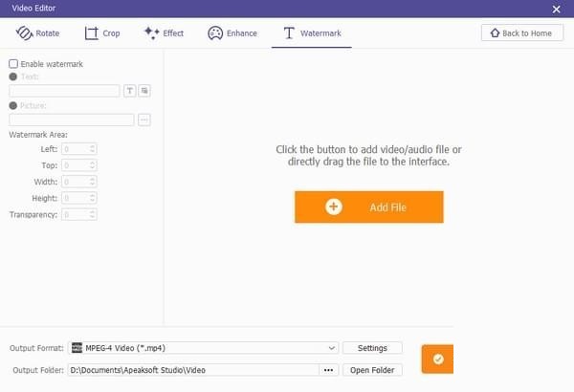Switch to the Watermark tab
The height and width of the screenshot is (392, 574).
coord(312,33)
